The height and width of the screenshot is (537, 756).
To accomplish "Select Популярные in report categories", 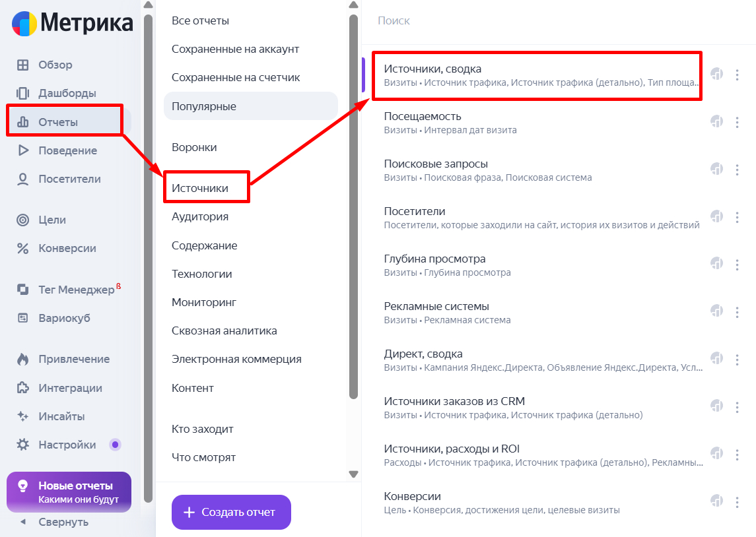I will [x=204, y=106].
